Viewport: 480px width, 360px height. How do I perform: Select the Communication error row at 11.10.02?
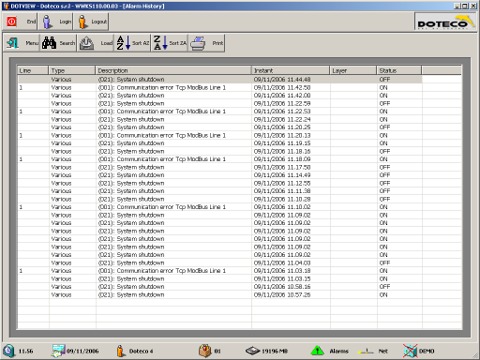coord(220,207)
